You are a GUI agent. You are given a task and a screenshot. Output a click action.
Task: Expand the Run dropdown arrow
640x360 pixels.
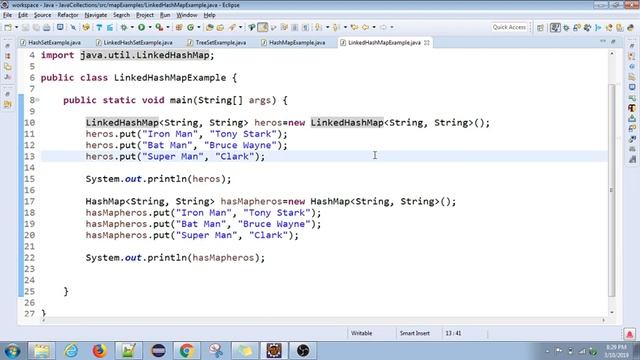[150, 27]
